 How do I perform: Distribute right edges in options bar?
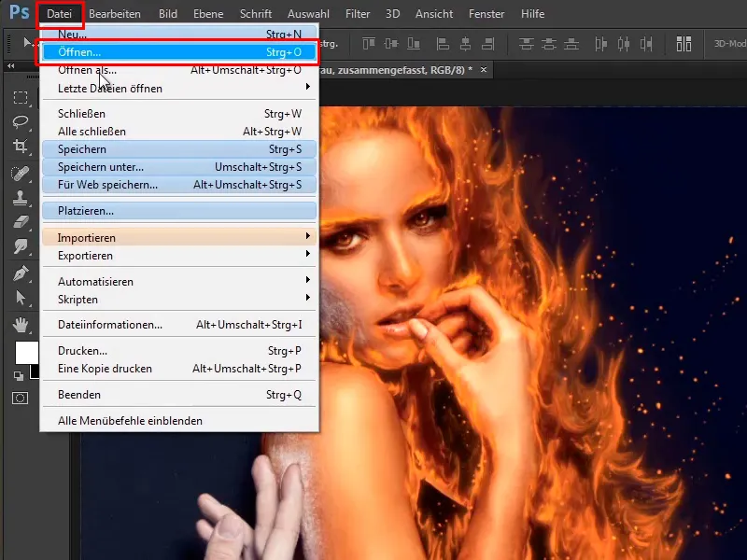pyautogui.click(x=646, y=44)
